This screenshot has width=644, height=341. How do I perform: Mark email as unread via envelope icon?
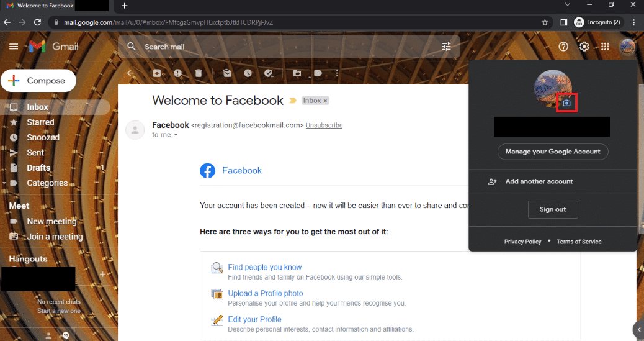tap(227, 73)
